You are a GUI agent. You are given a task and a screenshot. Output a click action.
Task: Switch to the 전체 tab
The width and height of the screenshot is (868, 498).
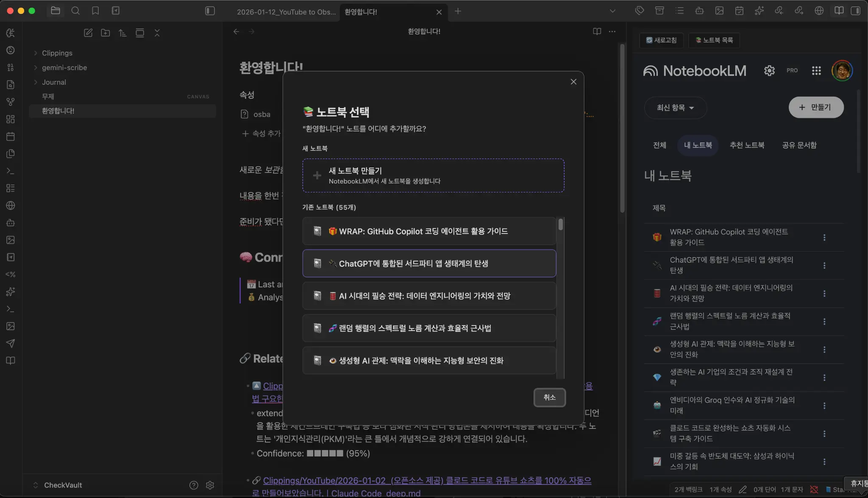pos(659,145)
